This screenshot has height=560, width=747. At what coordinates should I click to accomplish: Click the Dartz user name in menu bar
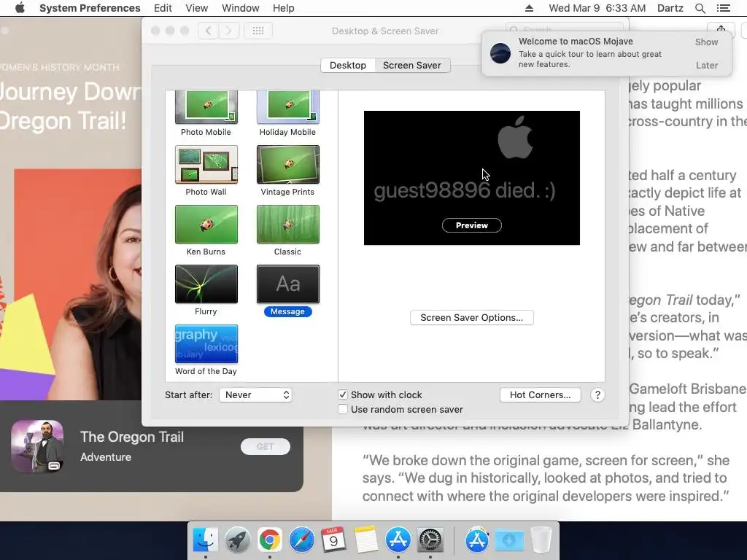[670, 8]
